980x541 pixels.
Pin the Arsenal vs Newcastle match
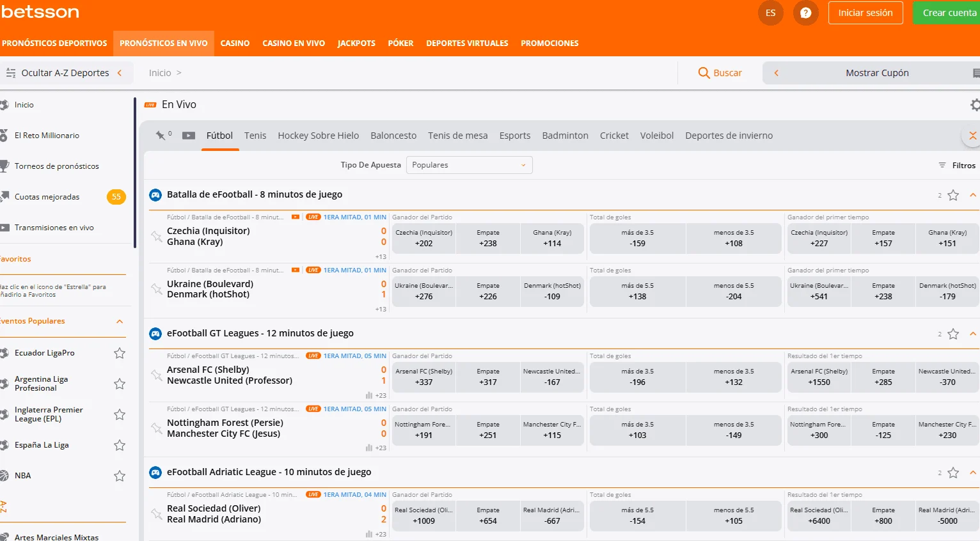156,375
